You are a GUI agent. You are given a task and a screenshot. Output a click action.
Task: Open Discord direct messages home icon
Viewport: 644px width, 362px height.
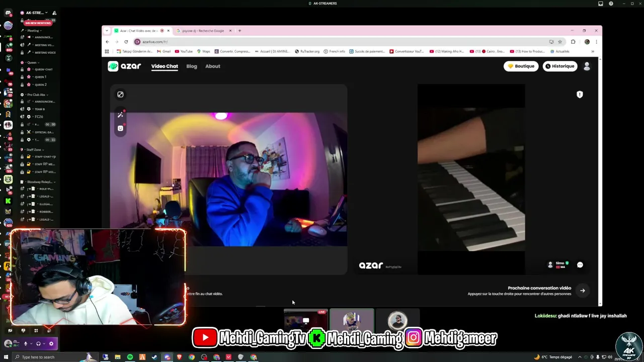point(8,13)
